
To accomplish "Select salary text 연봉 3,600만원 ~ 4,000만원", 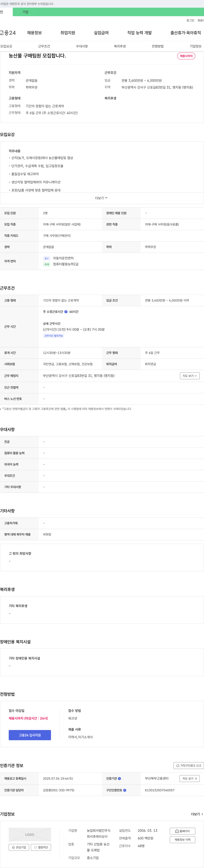I will (x=142, y=81).
